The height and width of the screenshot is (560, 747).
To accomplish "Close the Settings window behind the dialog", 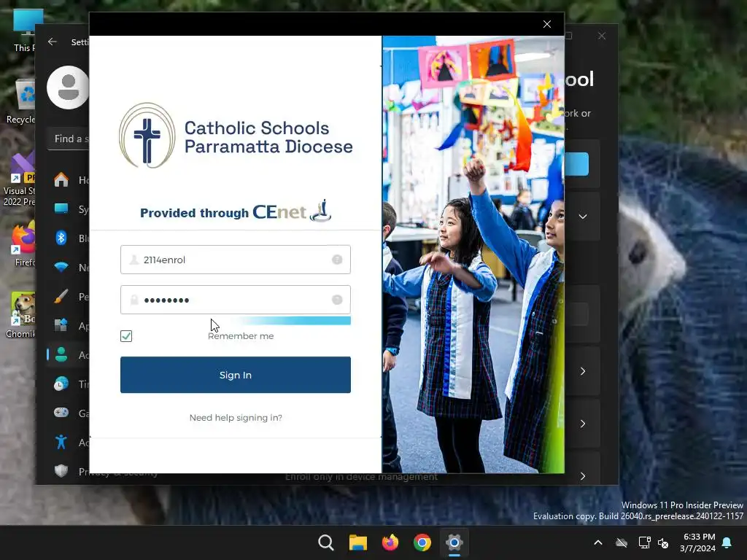I will (602, 36).
